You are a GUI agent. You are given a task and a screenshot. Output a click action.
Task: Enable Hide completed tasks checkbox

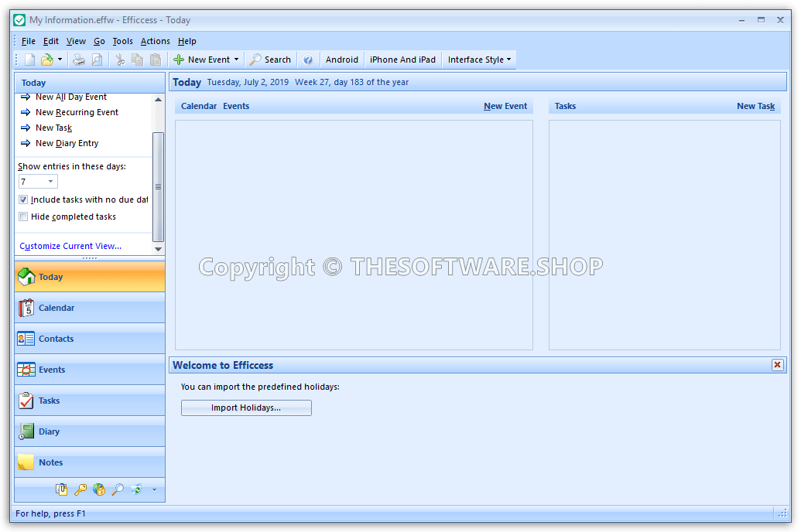pyautogui.click(x=23, y=217)
